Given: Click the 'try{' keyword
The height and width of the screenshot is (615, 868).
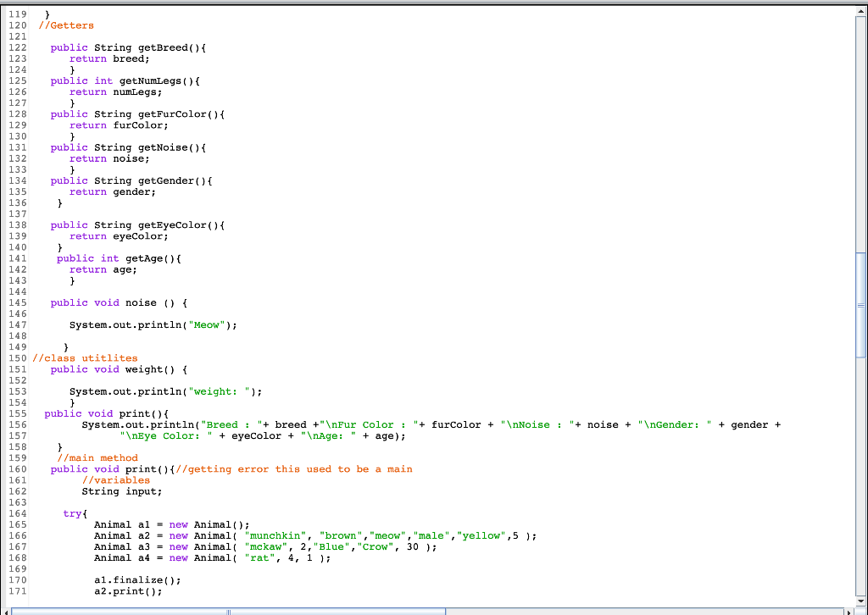Looking at the screenshot, I should click(x=75, y=513).
